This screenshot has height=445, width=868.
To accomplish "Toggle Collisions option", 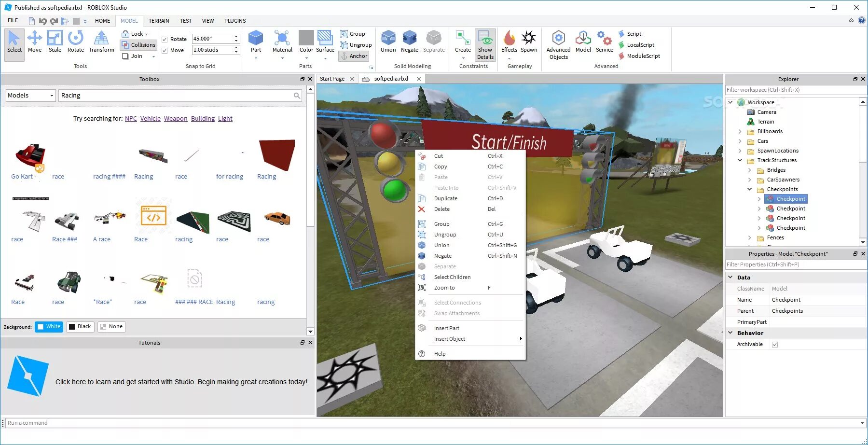I will tap(138, 45).
